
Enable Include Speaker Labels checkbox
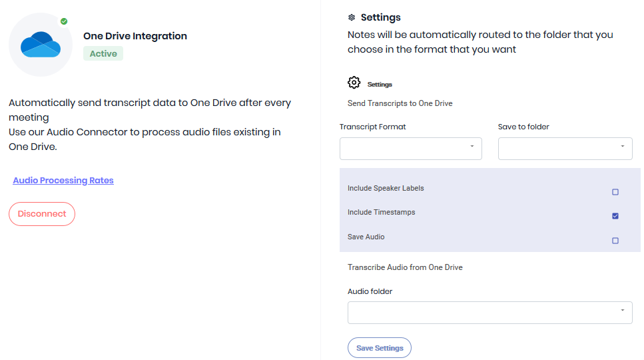tap(615, 192)
